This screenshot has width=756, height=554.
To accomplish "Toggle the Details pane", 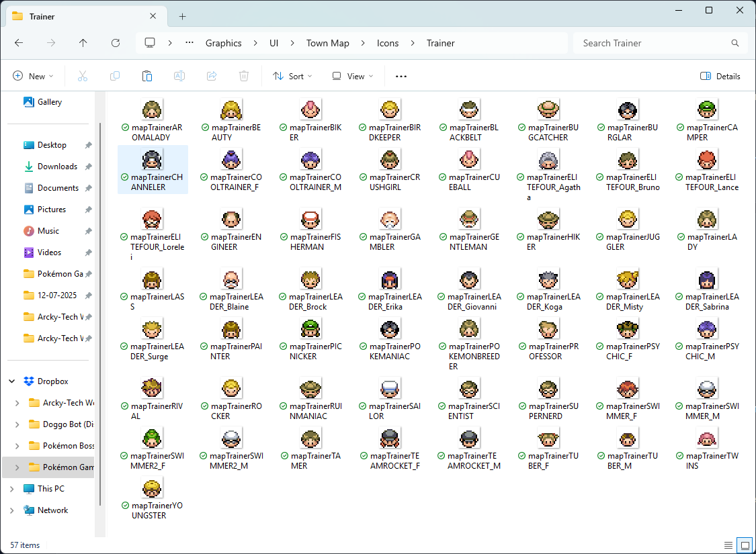I will pos(720,76).
